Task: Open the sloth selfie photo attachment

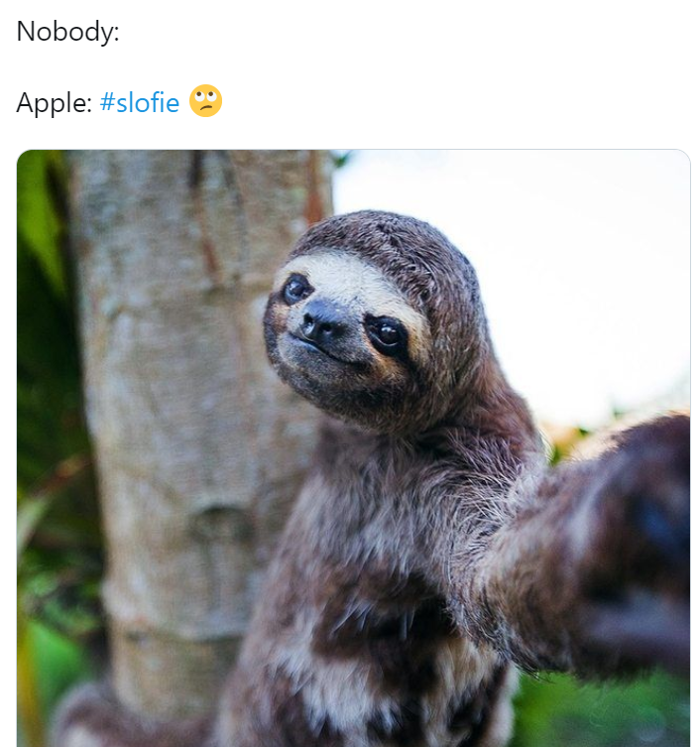Action: [353, 448]
